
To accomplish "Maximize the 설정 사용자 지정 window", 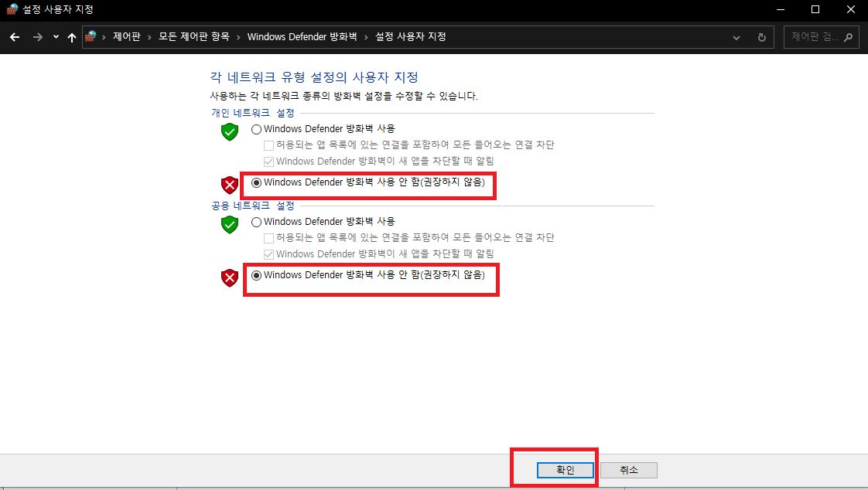I will coord(815,9).
